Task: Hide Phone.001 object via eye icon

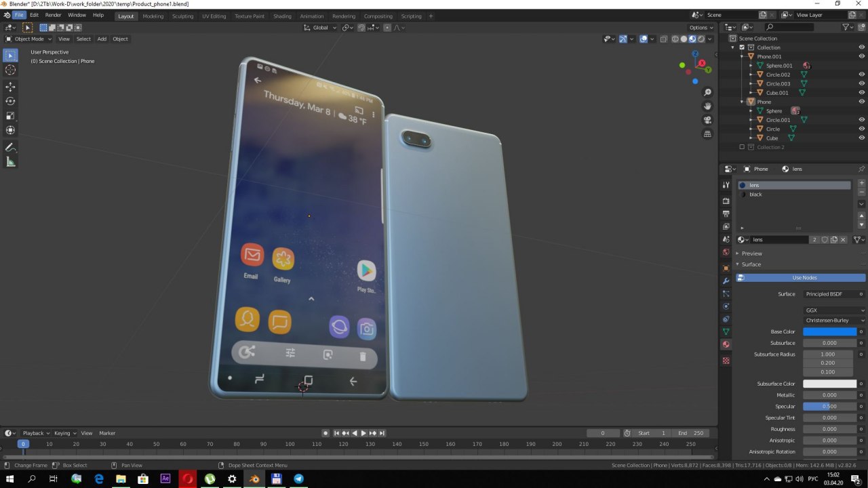Action: (x=862, y=56)
